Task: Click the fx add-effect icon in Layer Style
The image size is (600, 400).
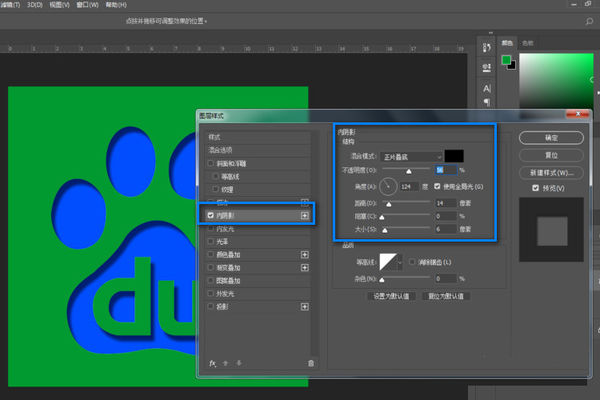Action: tap(213, 363)
